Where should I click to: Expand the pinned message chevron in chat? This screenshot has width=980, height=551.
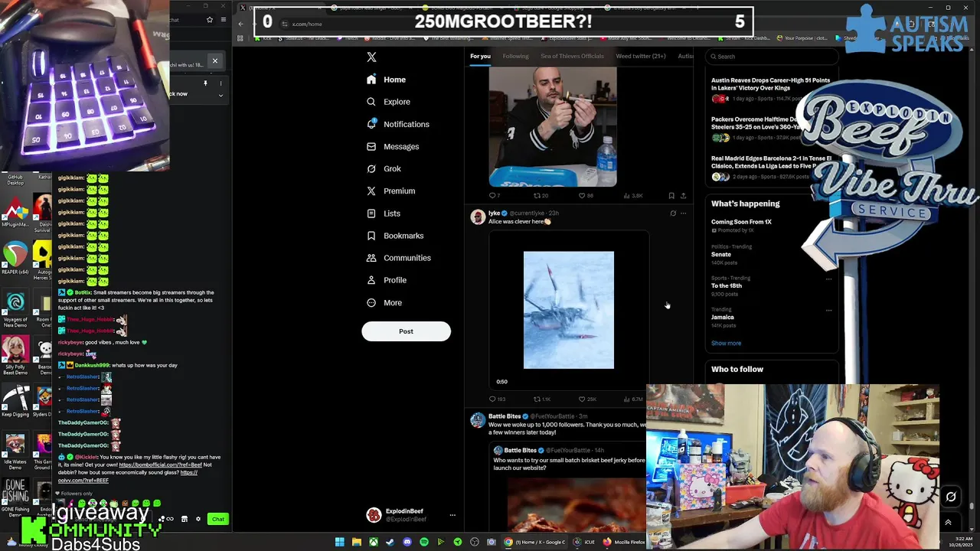pos(220,96)
